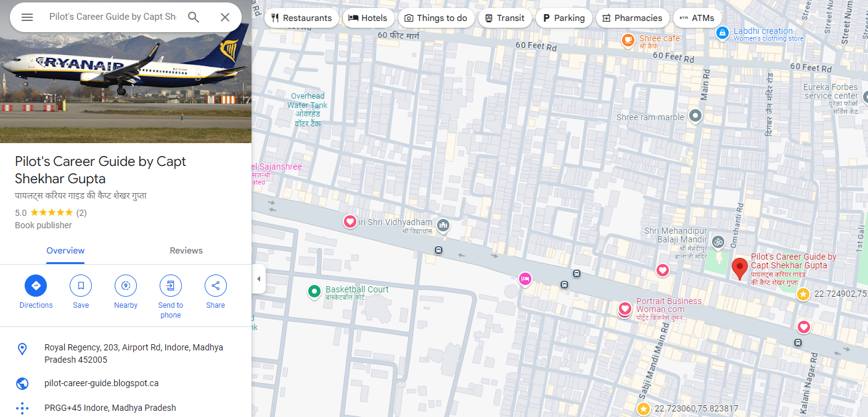Viewport: 868px width, 417px height.
Task: Click the place title Pilot's Career Guide heading
Action: click(x=100, y=170)
